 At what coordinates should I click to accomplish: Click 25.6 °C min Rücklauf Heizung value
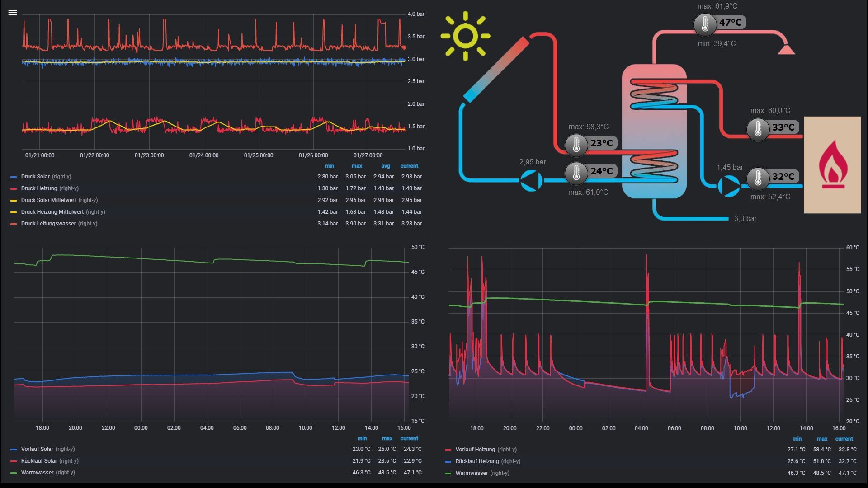point(796,461)
